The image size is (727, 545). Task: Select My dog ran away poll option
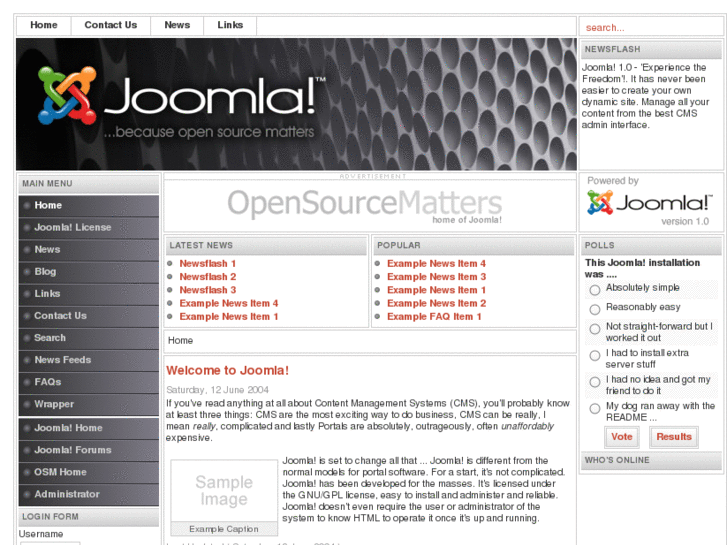[x=595, y=409]
